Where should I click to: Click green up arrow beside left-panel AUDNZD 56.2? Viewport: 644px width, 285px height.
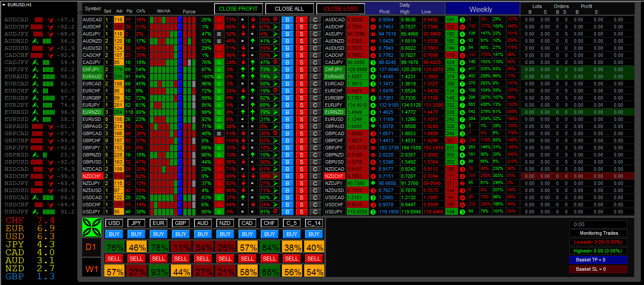click(36, 41)
